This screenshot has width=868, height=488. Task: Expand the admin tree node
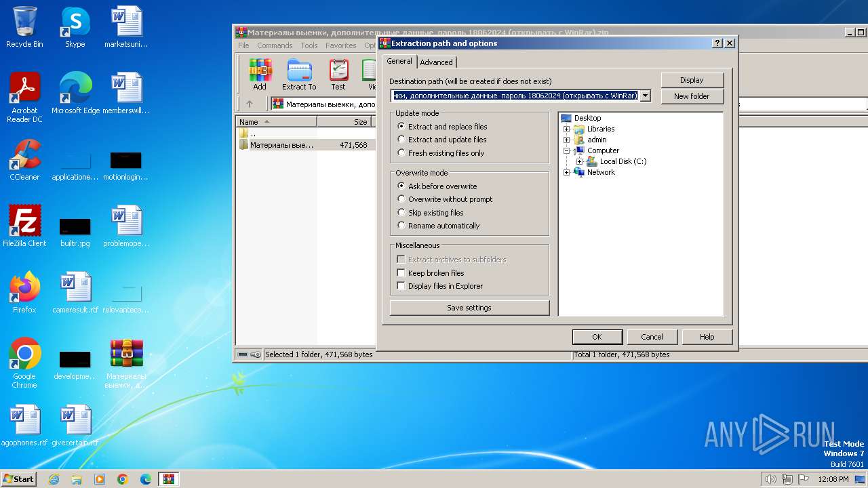point(567,140)
